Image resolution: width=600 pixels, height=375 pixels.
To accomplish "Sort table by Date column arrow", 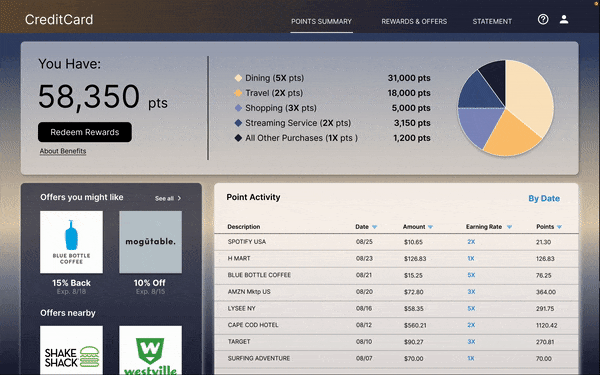I will coord(375,227).
